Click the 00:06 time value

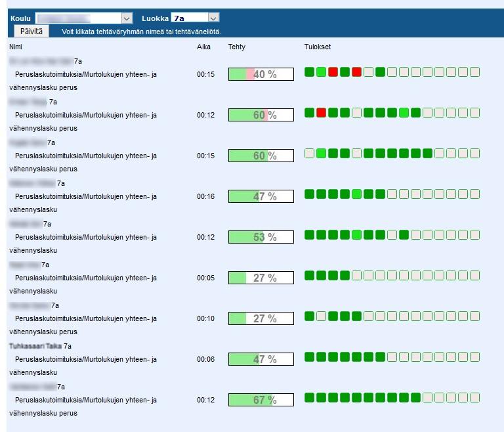coord(205,359)
